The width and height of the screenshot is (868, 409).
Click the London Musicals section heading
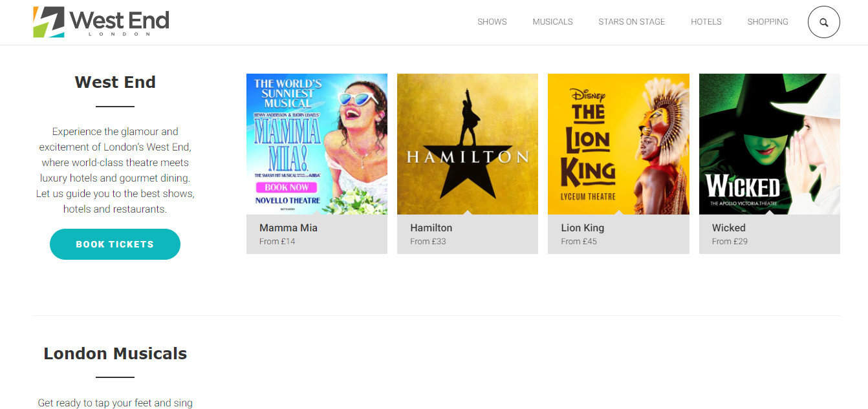click(115, 353)
